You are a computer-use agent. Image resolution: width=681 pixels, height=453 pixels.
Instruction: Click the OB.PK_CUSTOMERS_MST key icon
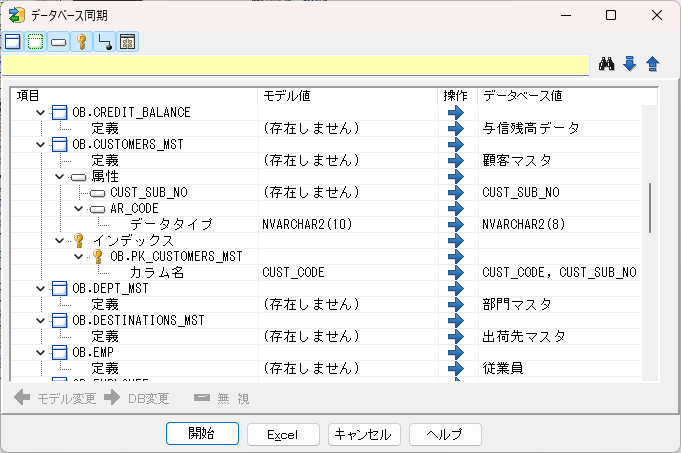click(x=98, y=257)
